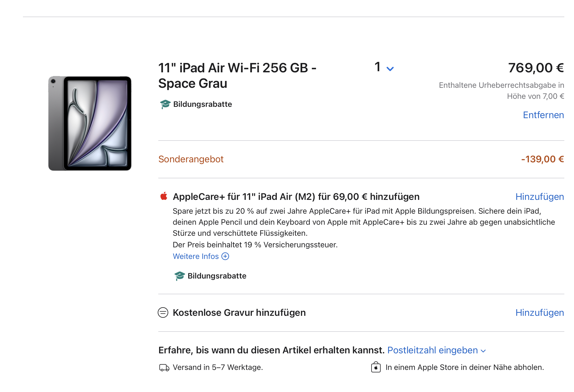Click the Kostenlose Gravur hinzufügen heading
Image resolution: width=574 pixels, height=392 pixels.
[x=239, y=313]
